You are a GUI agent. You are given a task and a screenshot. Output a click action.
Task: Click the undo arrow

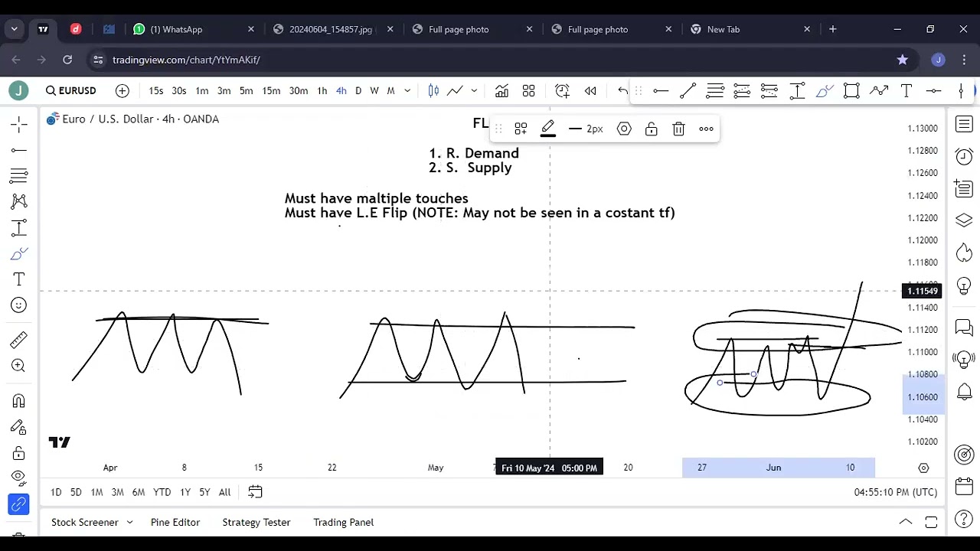[622, 90]
